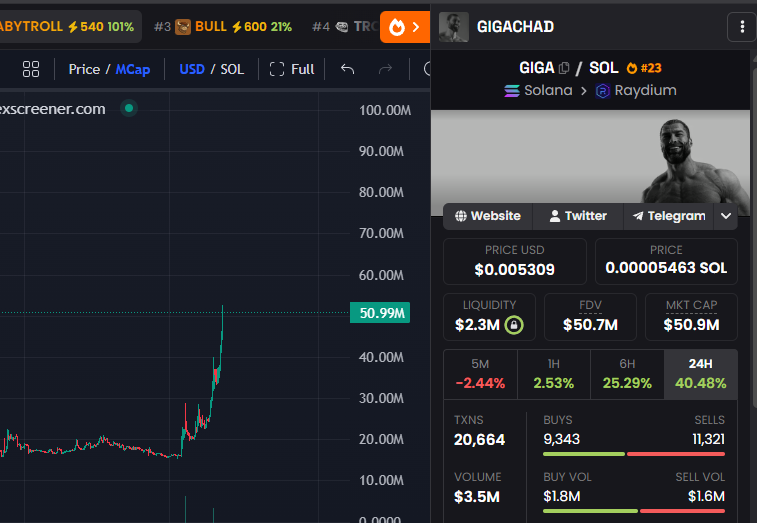Click the TXNS 20,664 value

pyautogui.click(x=479, y=439)
